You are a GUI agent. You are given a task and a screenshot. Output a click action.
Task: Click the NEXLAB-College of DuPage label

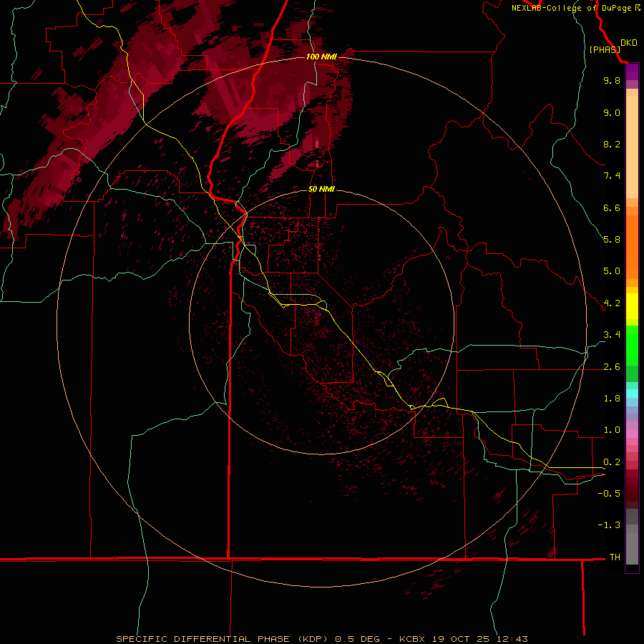tap(572, 8)
